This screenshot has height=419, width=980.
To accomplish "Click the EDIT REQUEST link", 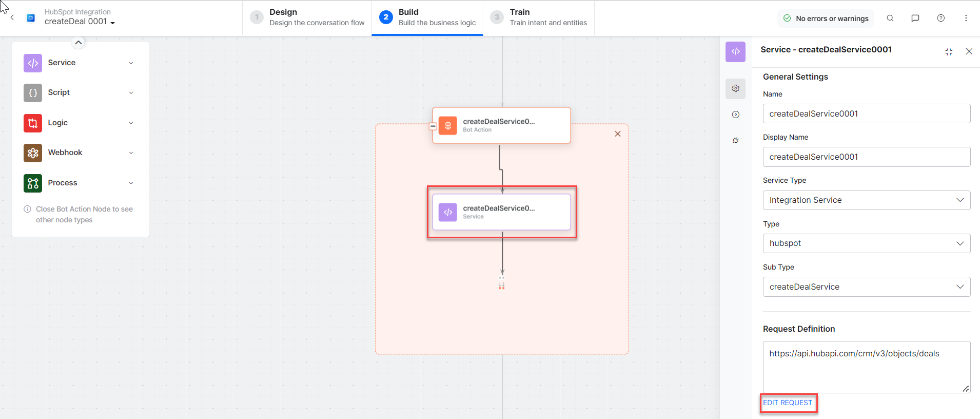I will (x=788, y=403).
